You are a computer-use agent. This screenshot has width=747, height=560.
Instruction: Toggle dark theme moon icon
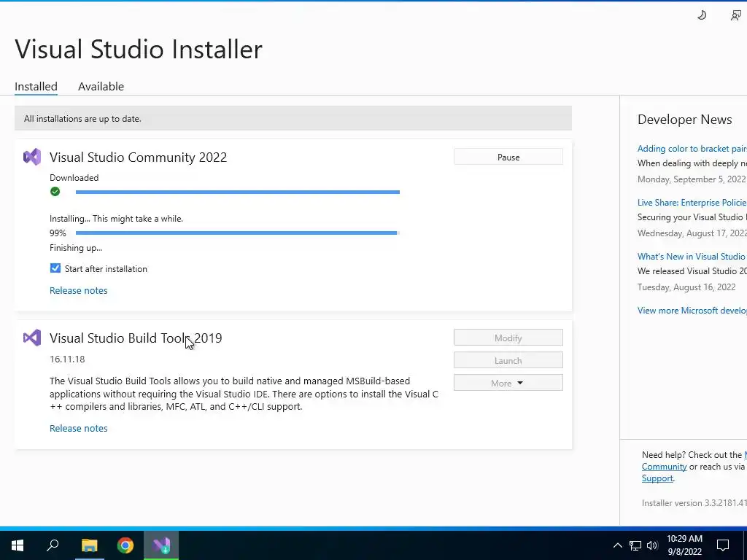click(x=702, y=15)
